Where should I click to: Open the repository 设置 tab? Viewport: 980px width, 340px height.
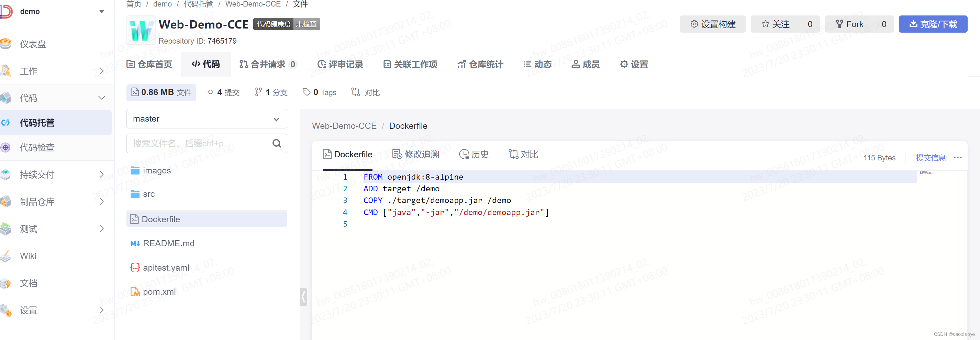(634, 64)
